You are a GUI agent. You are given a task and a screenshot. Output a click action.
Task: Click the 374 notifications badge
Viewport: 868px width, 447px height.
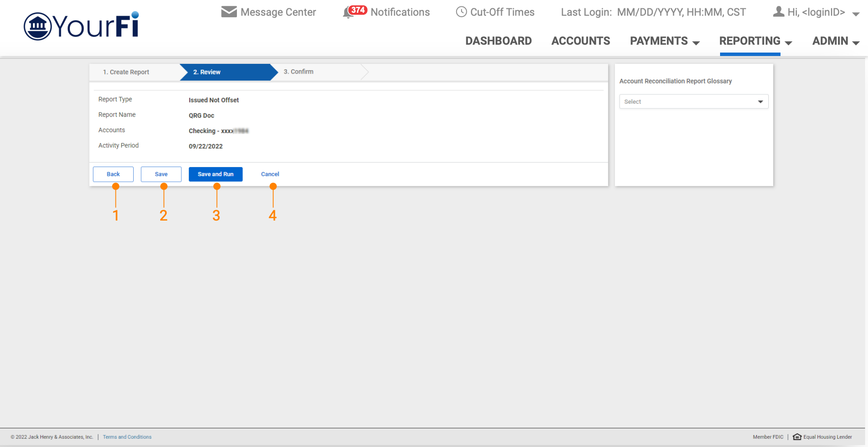(358, 10)
